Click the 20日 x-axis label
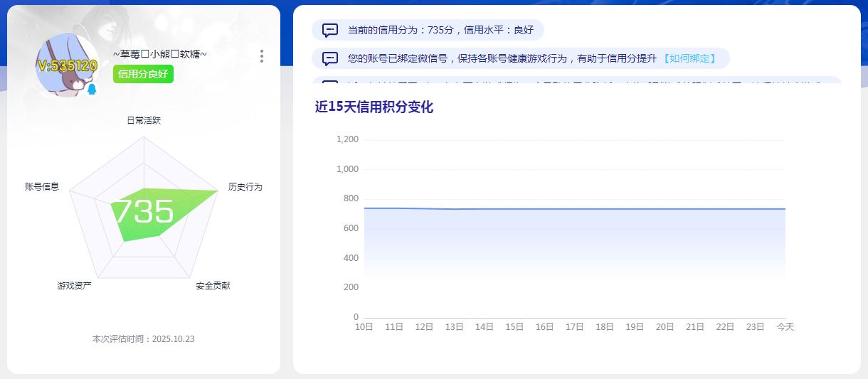The width and height of the screenshot is (868, 379). (665, 326)
